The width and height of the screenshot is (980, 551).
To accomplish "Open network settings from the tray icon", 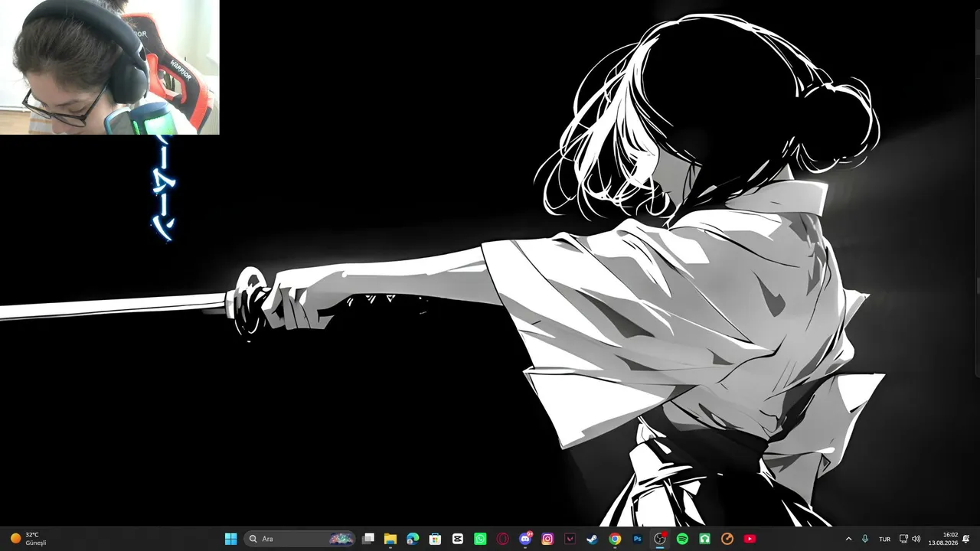I will coord(903,539).
